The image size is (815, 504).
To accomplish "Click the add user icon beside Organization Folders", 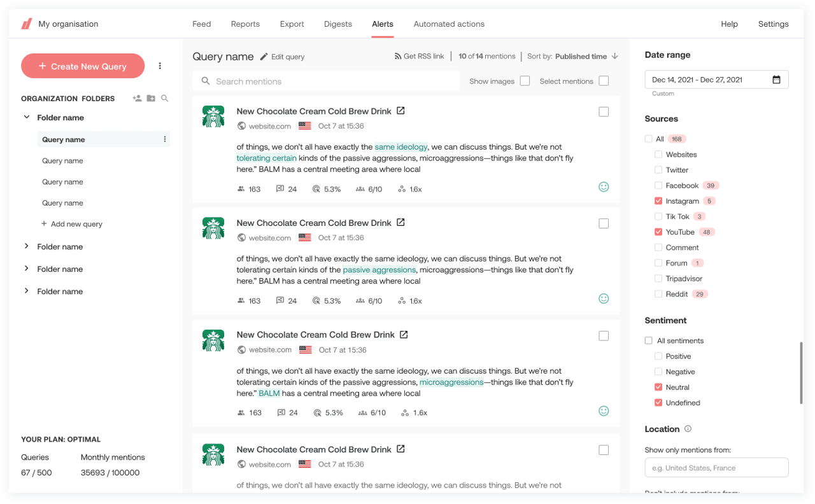I will pos(137,99).
